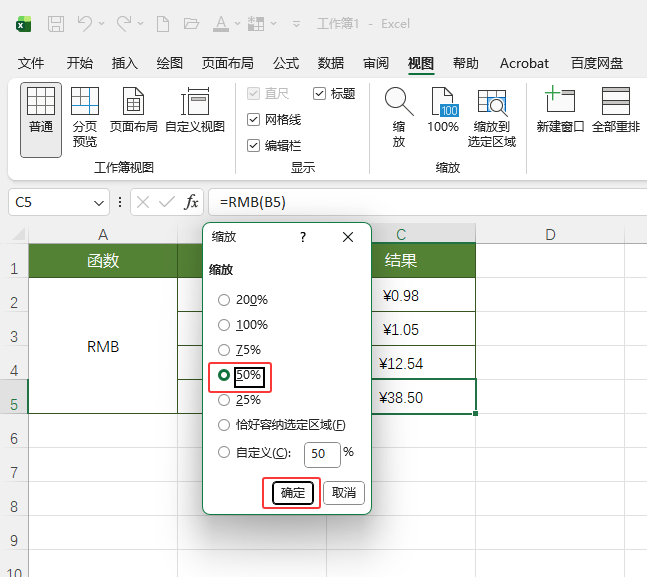
Task: Expand the Name Box dropdown arrow
Action: (x=99, y=203)
